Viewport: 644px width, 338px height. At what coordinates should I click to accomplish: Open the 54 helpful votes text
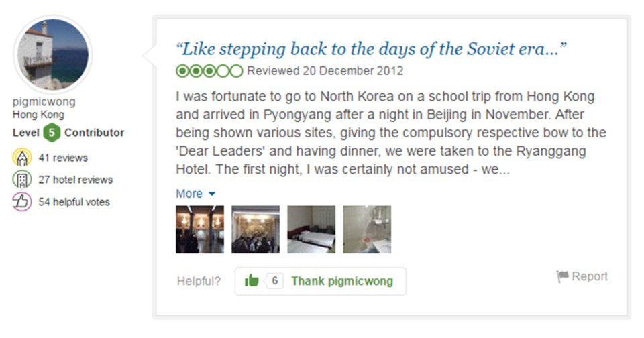coord(74,202)
